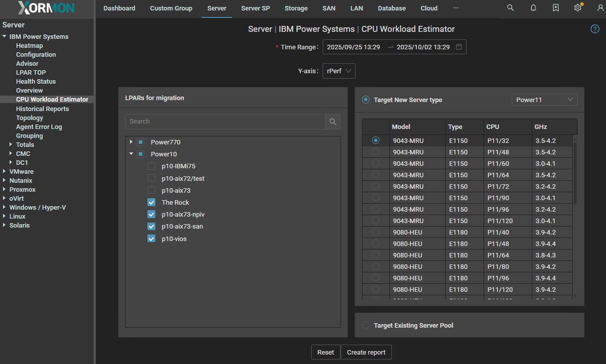The width and height of the screenshot is (606, 364).
Task: Switch to the Storage tab
Action: pos(296,8)
